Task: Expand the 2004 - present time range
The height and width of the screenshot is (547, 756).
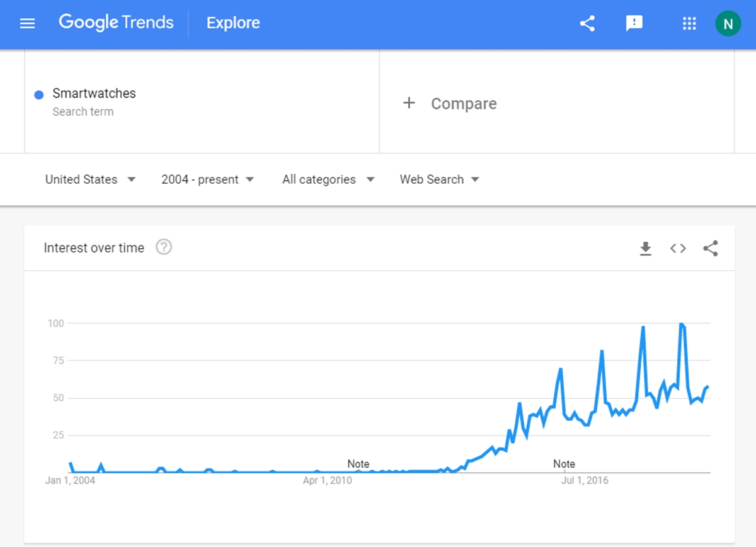Action: click(x=207, y=179)
